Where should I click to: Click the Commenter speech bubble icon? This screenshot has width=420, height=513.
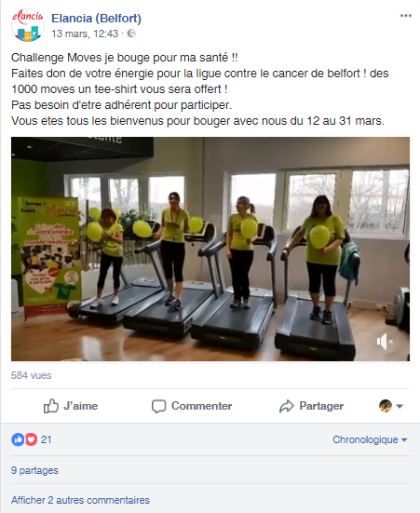tap(158, 406)
